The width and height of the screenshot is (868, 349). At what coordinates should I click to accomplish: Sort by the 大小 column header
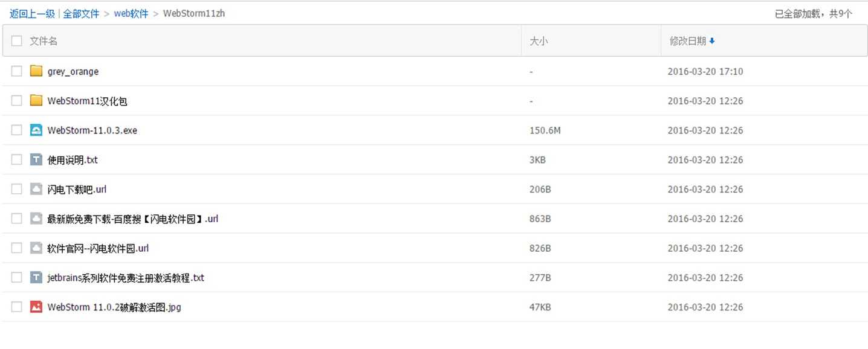pos(539,41)
